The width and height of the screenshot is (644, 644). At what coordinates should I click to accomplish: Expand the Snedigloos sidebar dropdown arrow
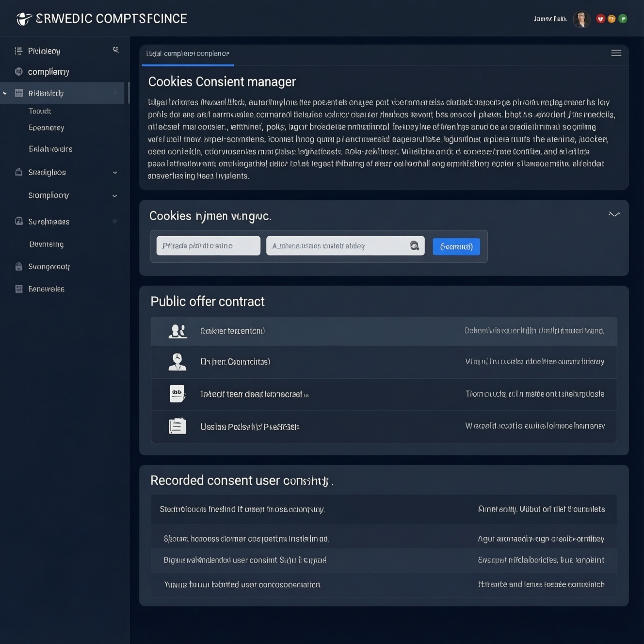tap(115, 173)
